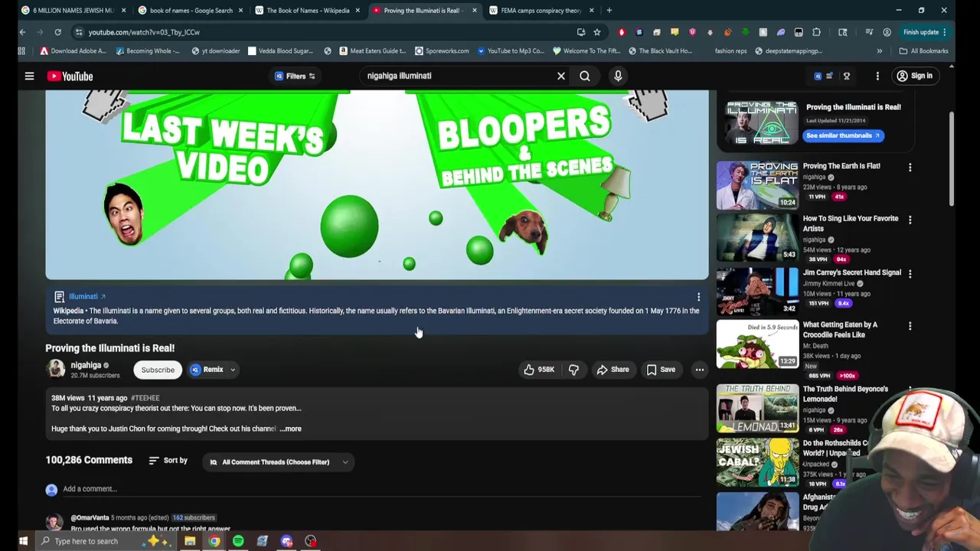Open All Comment Threads filter dropdown
Image resolution: width=980 pixels, height=551 pixels.
[279, 462]
